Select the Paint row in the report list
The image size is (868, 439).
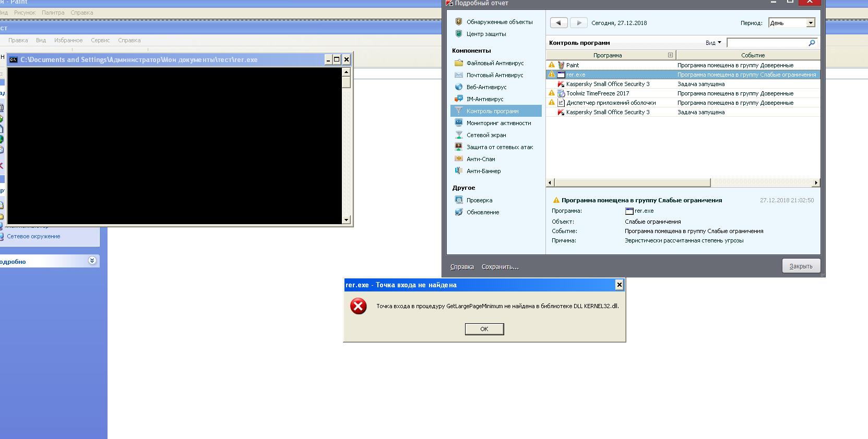[x=683, y=65]
